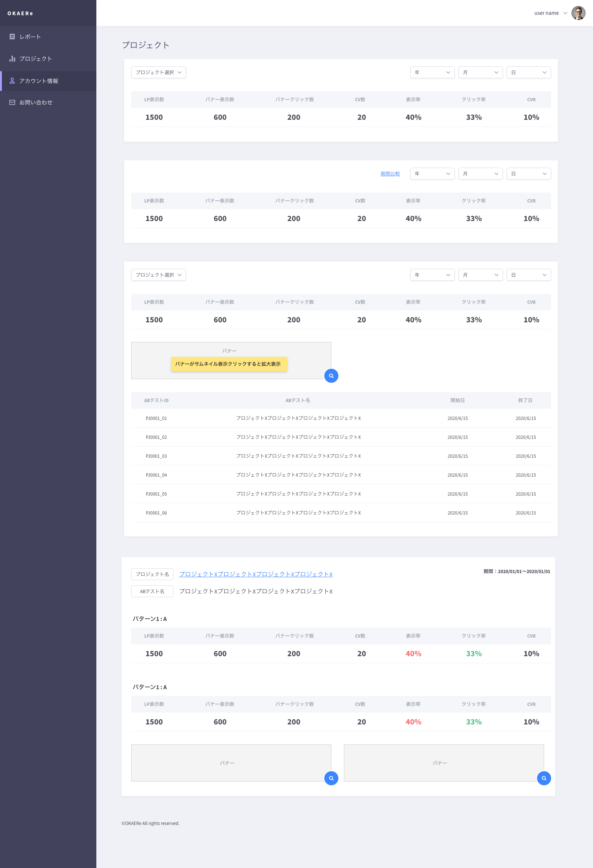593x868 pixels.
Task: Click the OKAERe logo
Action: click(20, 13)
